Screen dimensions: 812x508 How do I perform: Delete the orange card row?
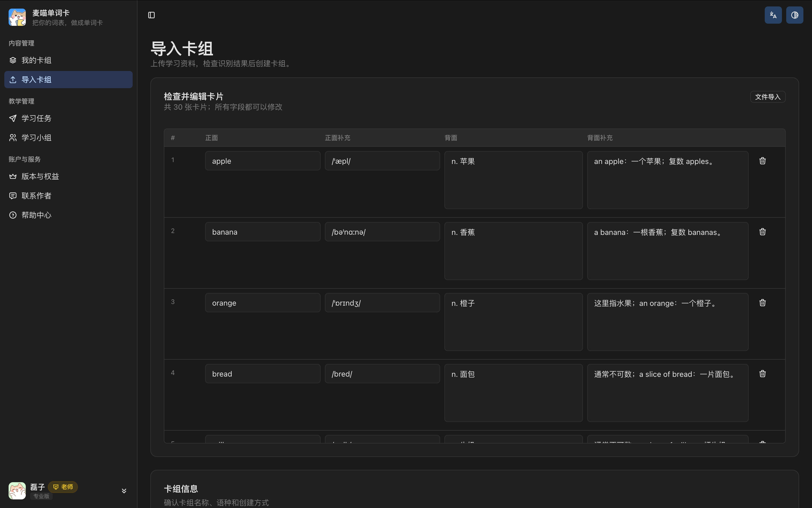(762, 303)
